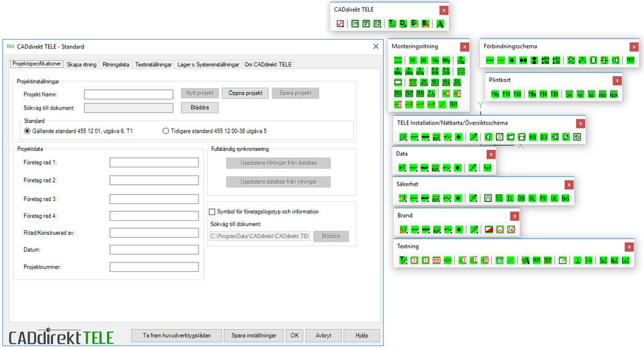Click the D data icon in CADdirekt TELE toolbar
The width and height of the screenshot is (644, 348).
(403, 24)
